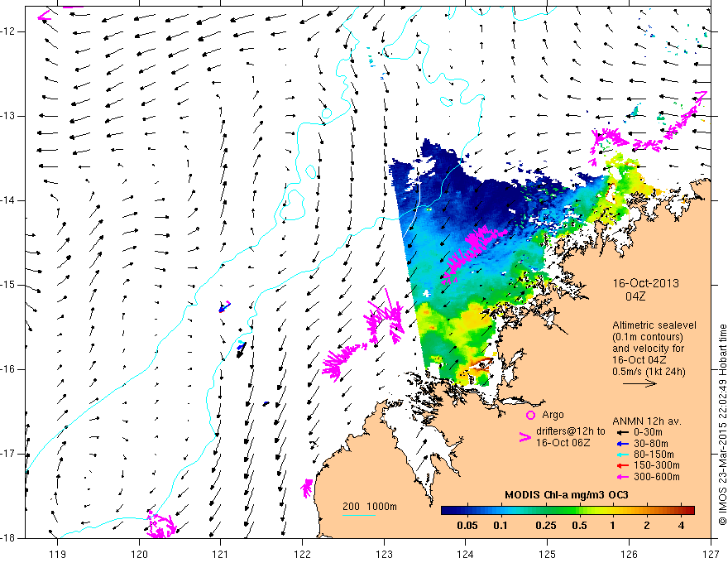Click the 0.25 green region of color bar
Screen dimensions: 728x563
(546, 511)
